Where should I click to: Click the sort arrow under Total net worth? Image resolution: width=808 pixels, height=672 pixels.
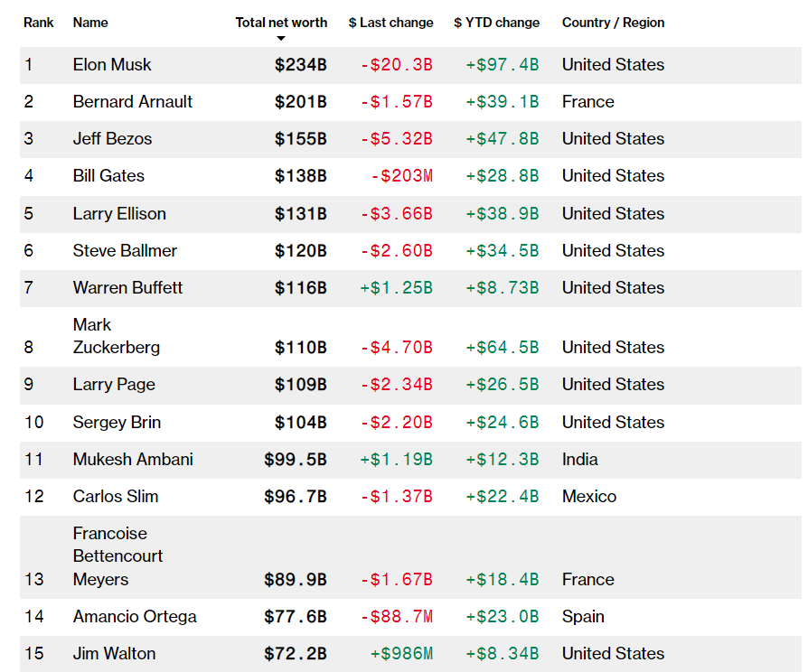coord(281,39)
